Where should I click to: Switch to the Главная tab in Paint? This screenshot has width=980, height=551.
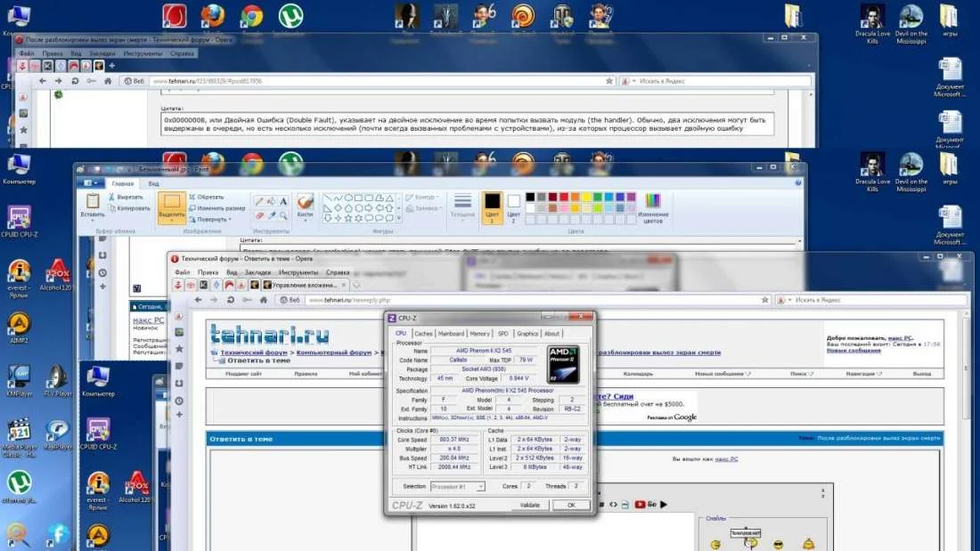coord(123,183)
